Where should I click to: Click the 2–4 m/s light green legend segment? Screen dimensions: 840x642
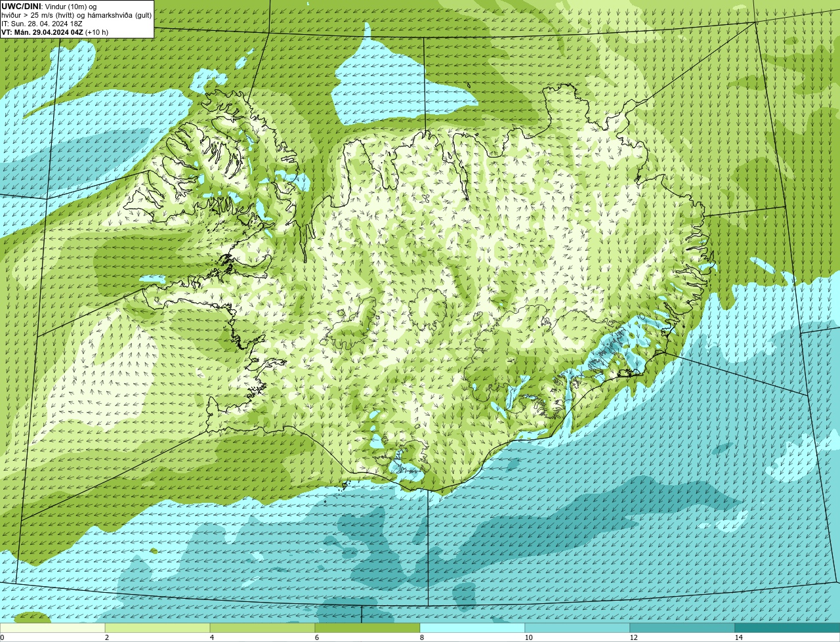(157, 628)
